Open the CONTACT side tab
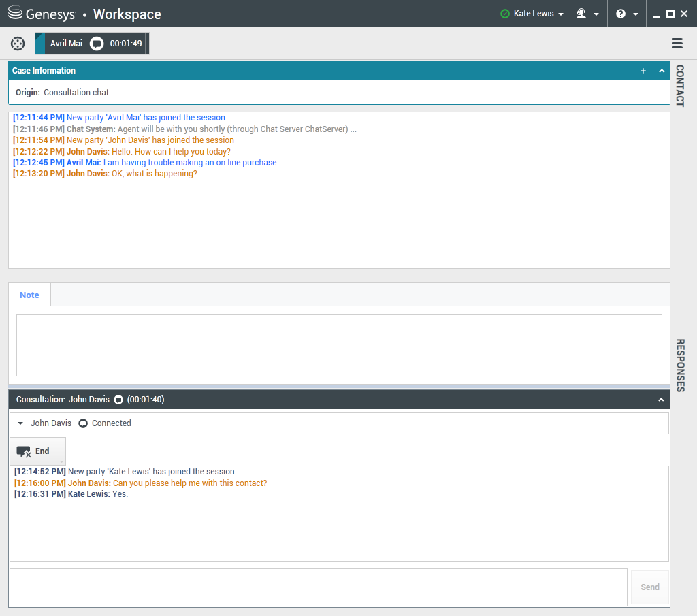 click(679, 86)
